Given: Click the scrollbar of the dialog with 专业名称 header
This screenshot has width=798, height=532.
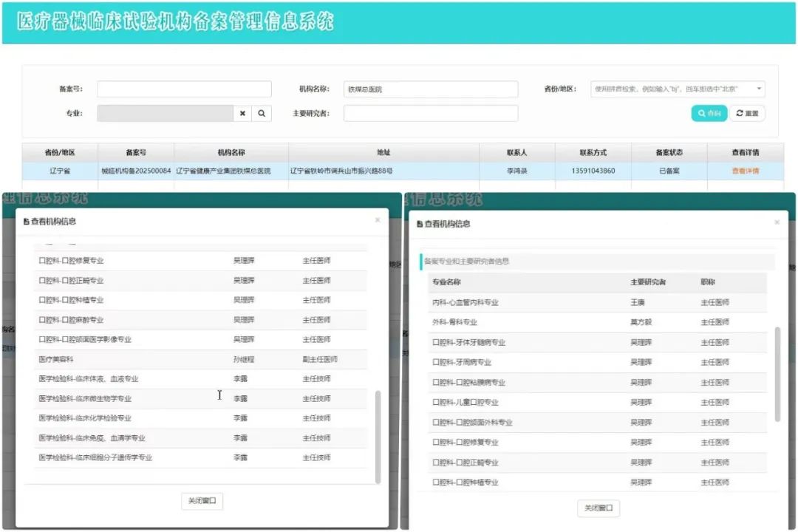Looking at the screenshot, I should pos(777,374).
